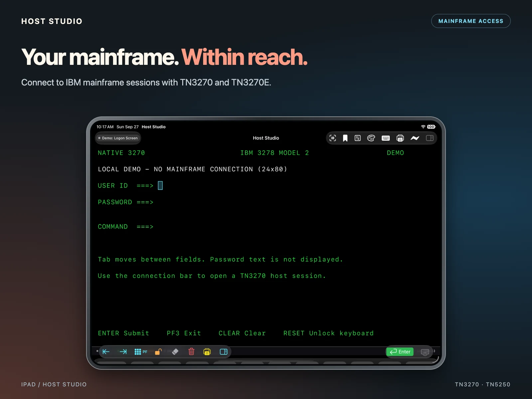Click the yellow printer icon
The height and width of the screenshot is (399, 532).
[207, 351]
